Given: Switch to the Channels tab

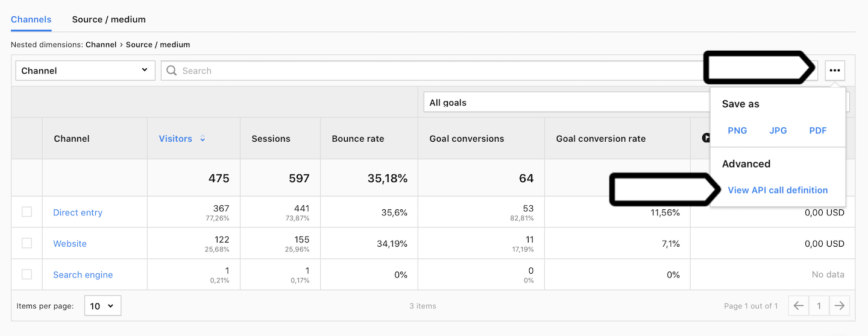Looking at the screenshot, I should point(31,19).
